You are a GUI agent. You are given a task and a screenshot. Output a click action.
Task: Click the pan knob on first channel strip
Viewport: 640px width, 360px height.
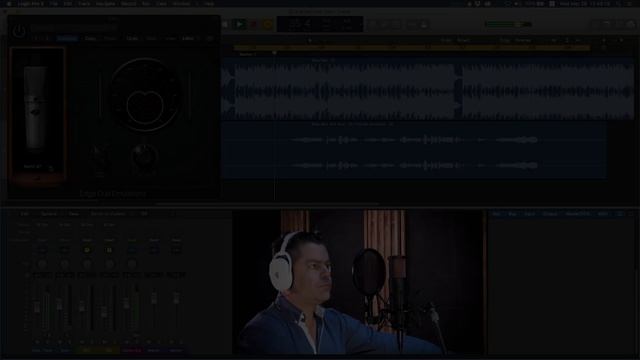click(x=42, y=264)
